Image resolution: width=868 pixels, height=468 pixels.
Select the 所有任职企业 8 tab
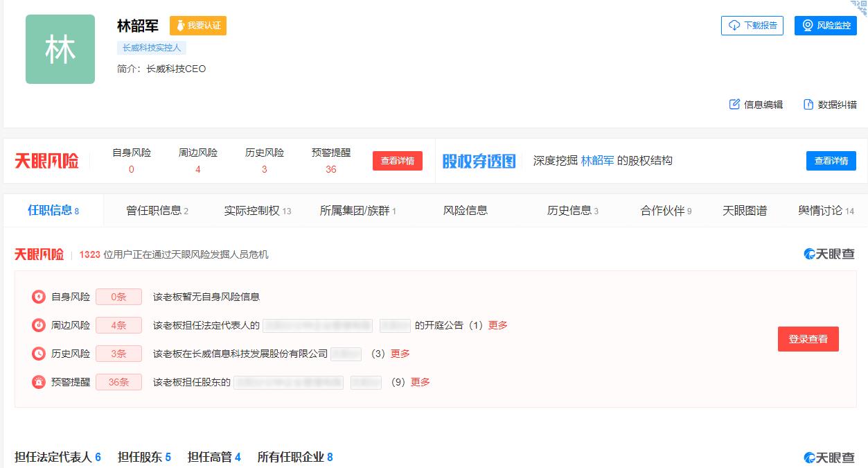tap(295, 457)
